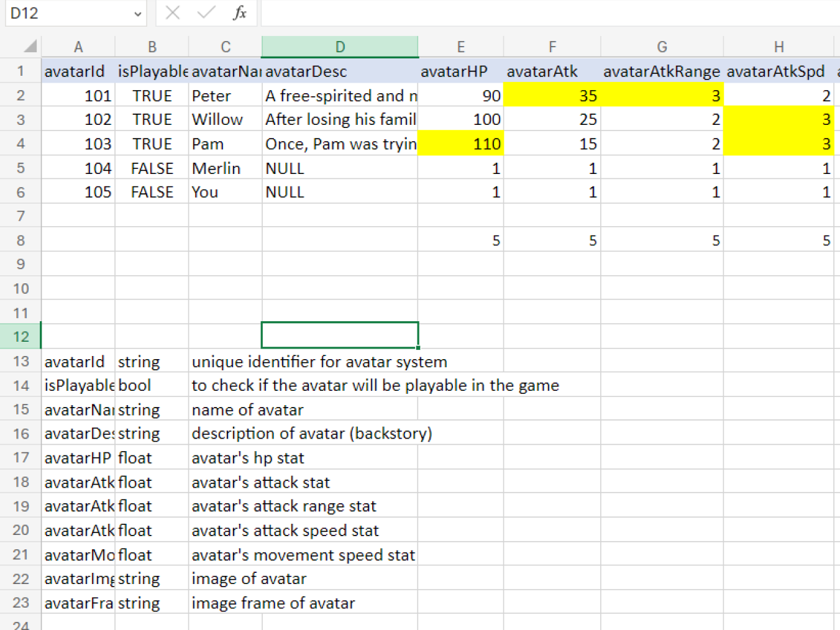Click the cell reading 'image frame of avatar'
This screenshot has height=630, width=840.
click(x=273, y=603)
